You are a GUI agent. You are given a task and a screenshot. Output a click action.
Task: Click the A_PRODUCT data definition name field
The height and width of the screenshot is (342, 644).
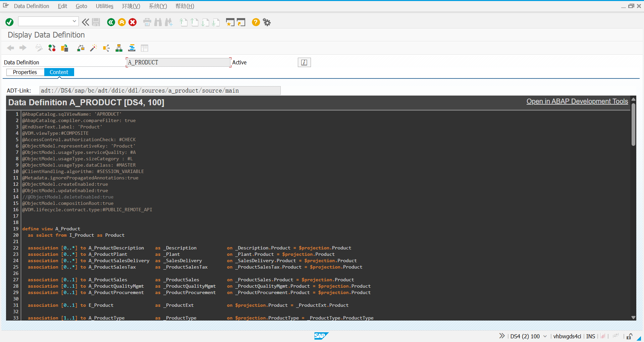tap(178, 62)
